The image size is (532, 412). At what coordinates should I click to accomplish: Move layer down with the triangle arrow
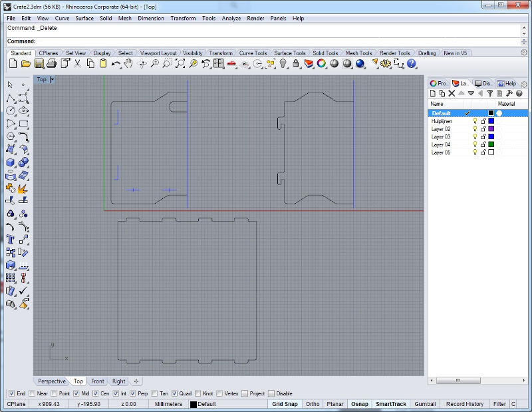[471, 93]
